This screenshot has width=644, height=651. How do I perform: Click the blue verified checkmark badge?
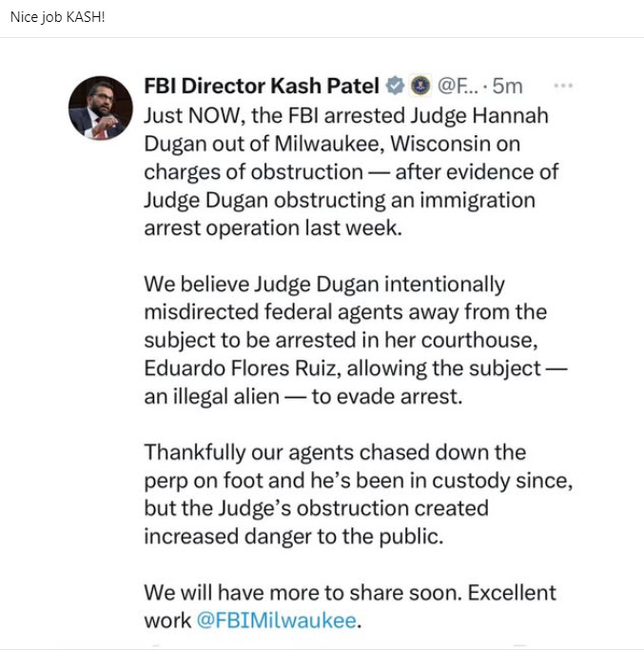tap(395, 86)
